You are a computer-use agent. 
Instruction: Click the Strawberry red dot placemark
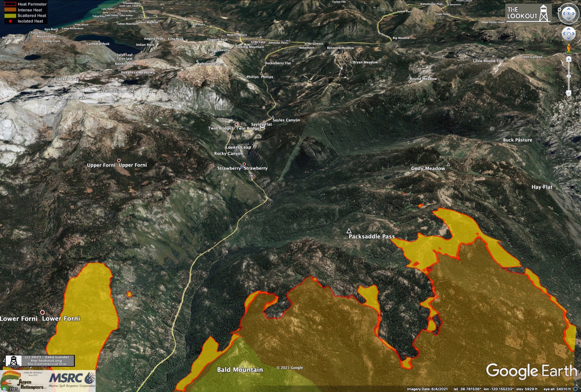(x=244, y=164)
